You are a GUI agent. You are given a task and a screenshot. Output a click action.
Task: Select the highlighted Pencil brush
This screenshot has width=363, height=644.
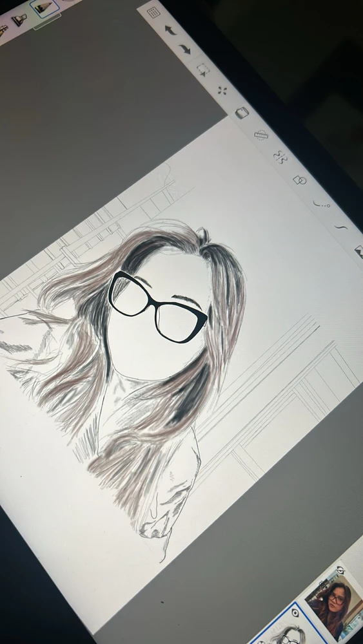point(44,7)
